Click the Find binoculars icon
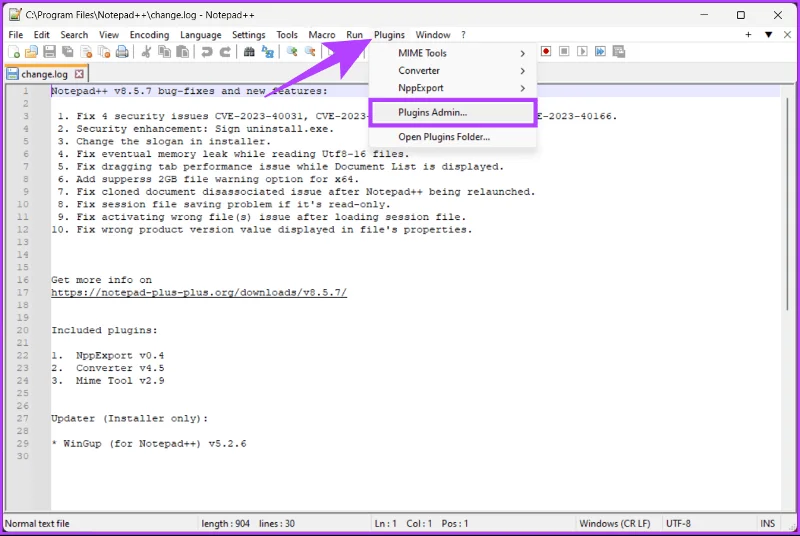Image resolution: width=800 pixels, height=536 pixels. (249, 52)
